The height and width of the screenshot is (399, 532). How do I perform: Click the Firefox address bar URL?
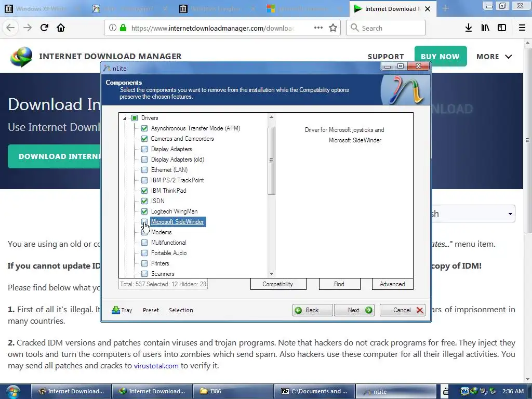click(x=212, y=28)
